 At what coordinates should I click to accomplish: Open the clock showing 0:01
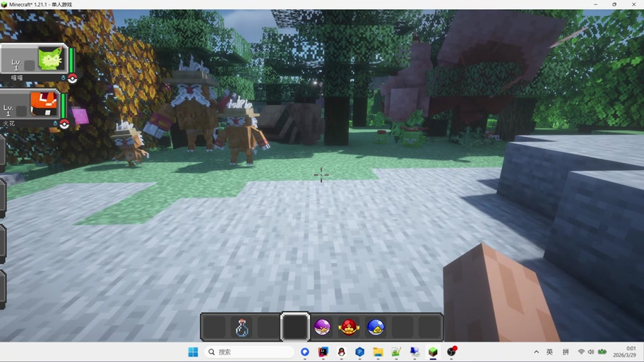pyautogui.click(x=625, y=351)
